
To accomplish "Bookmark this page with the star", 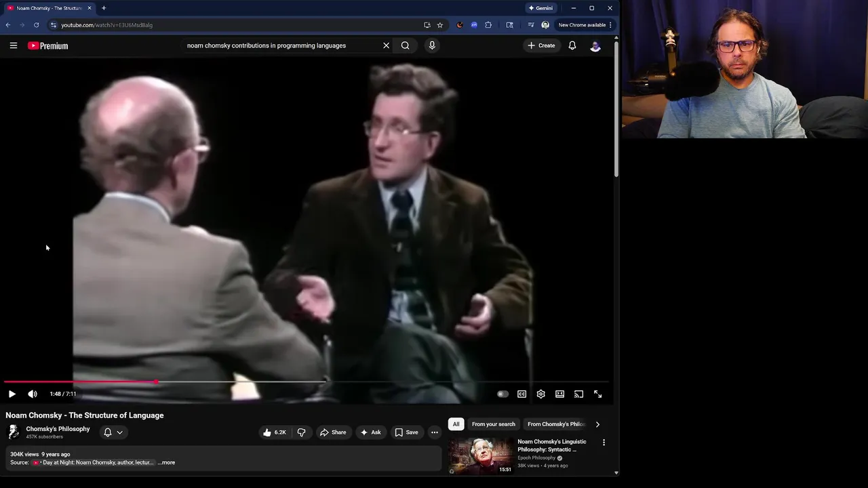I will click(x=440, y=25).
